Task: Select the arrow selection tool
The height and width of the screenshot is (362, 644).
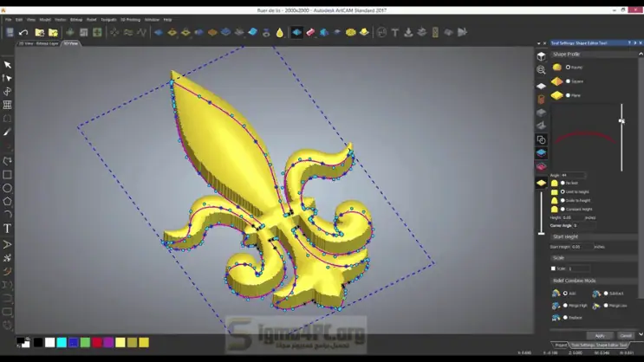Action: click(x=8, y=65)
